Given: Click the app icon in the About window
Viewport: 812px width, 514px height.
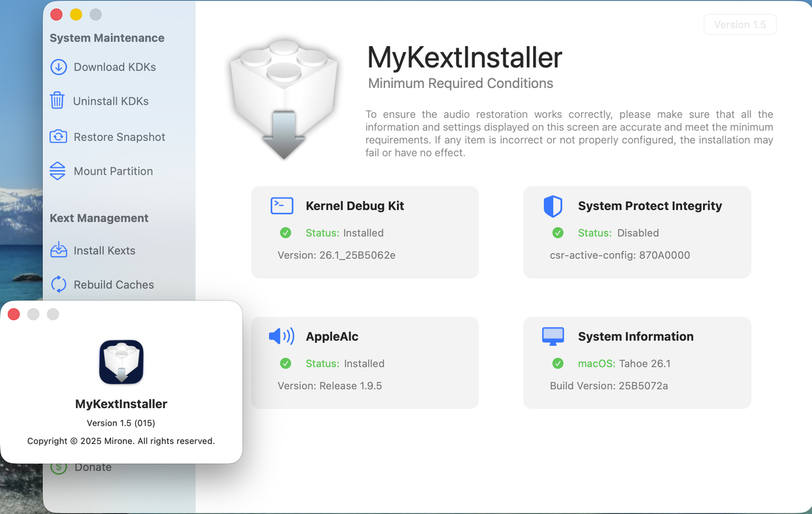Looking at the screenshot, I should (x=121, y=362).
